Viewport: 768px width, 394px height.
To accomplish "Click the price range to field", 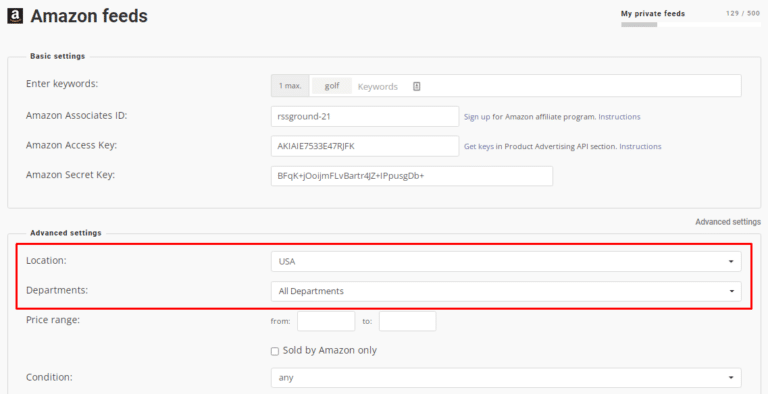I will pos(408,321).
